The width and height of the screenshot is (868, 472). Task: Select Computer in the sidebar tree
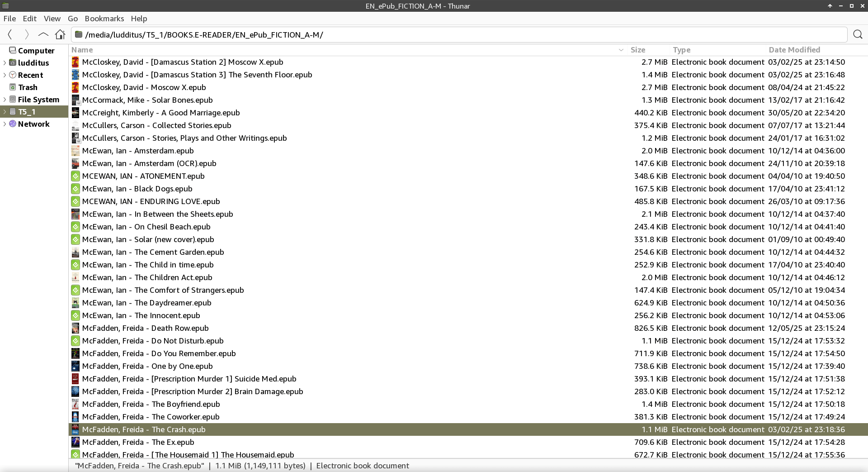[36, 51]
